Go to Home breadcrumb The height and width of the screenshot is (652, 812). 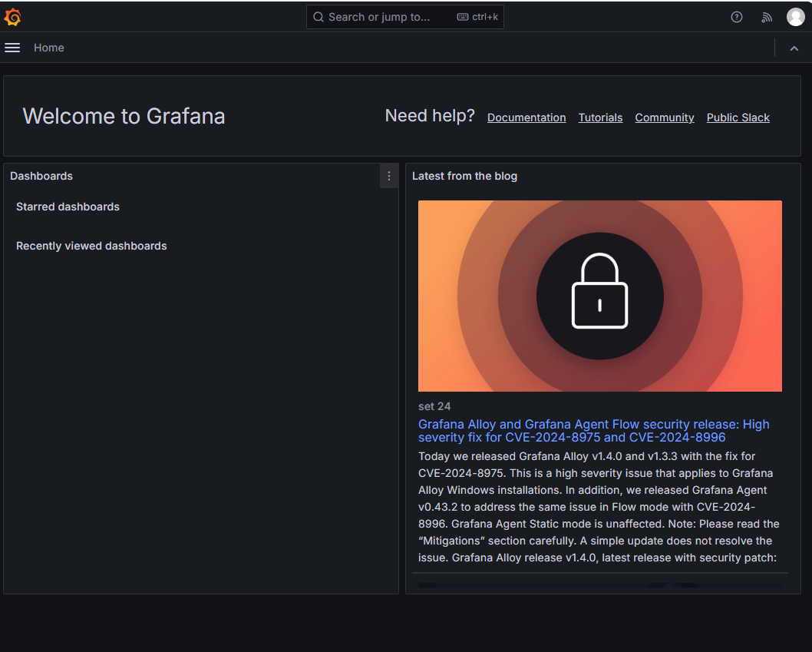point(48,48)
